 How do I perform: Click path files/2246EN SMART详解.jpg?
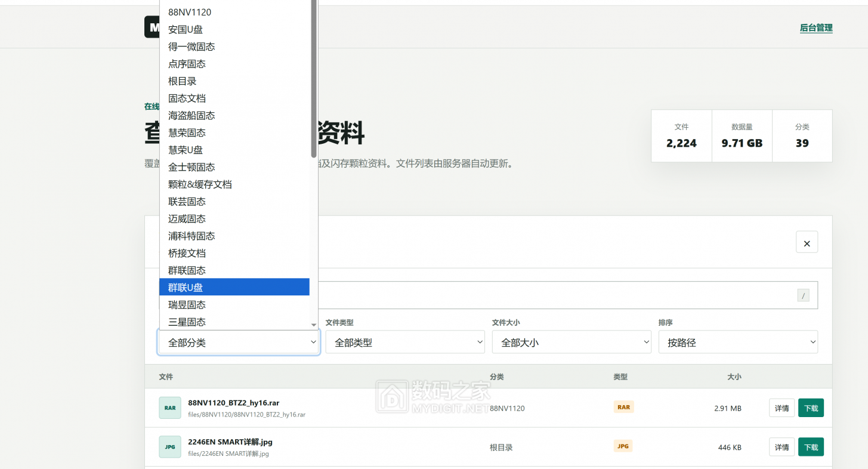point(228,453)
